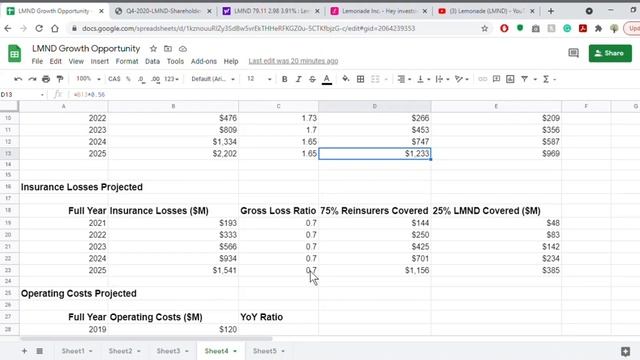Image resolution: width=640 pixels, height=360 pixels.
Task: Open the Default (Arial) font dropdown
Action: tap(213, 79)
